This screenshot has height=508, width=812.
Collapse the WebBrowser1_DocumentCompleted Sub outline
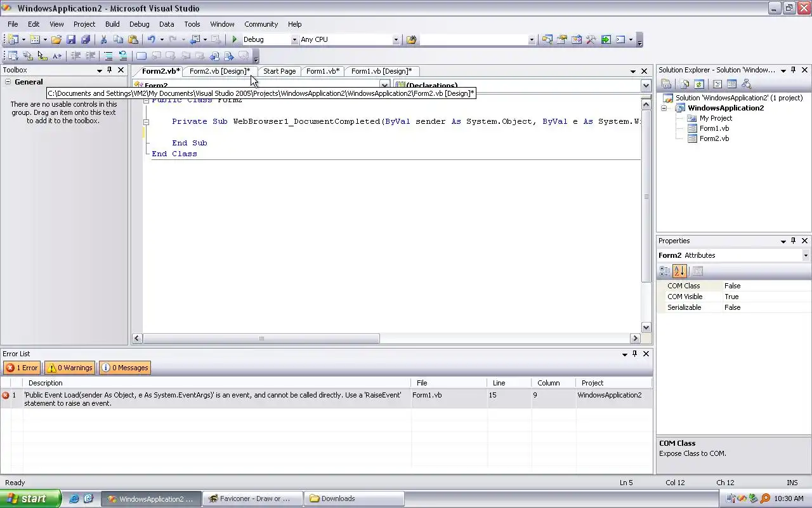pos(146,121)
